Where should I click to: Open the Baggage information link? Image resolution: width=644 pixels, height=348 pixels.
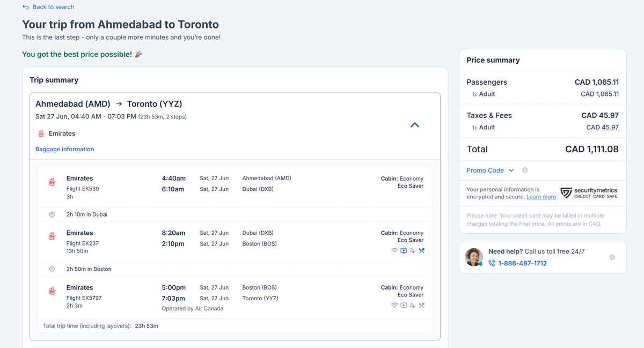point(64,149)
